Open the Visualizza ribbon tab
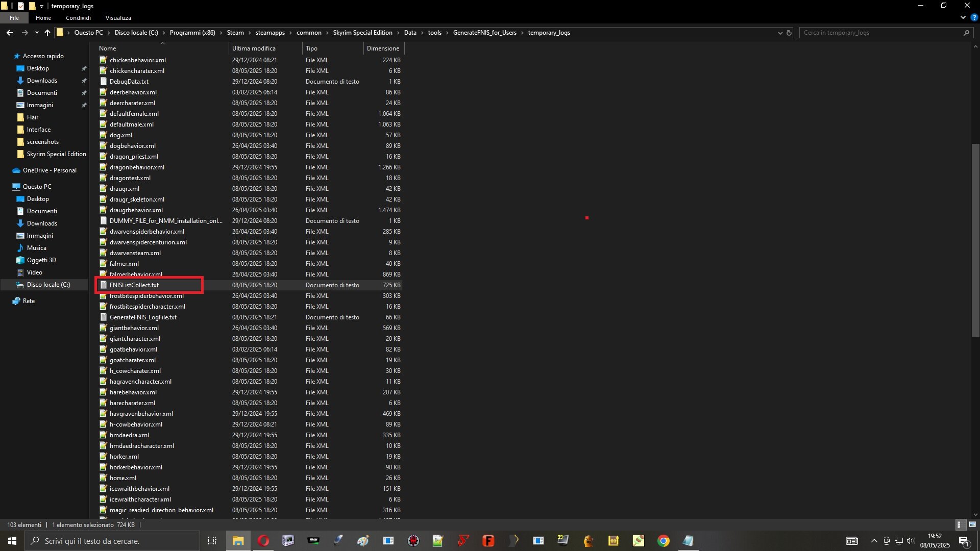980x551 pixels. [x=118, y=18]
